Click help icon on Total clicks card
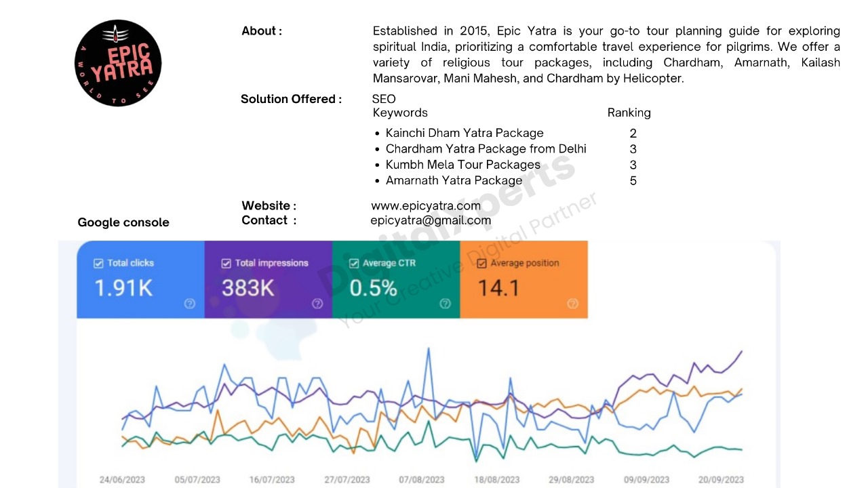 190,304
